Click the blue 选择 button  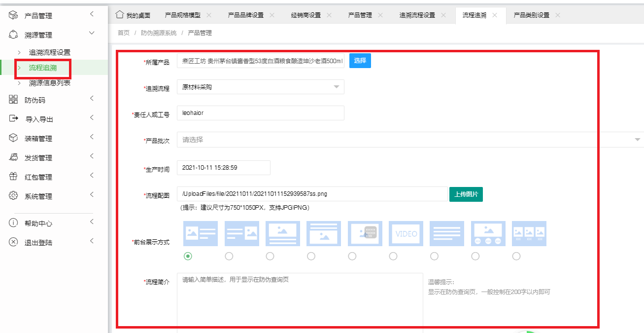click(x=360, y=61)
